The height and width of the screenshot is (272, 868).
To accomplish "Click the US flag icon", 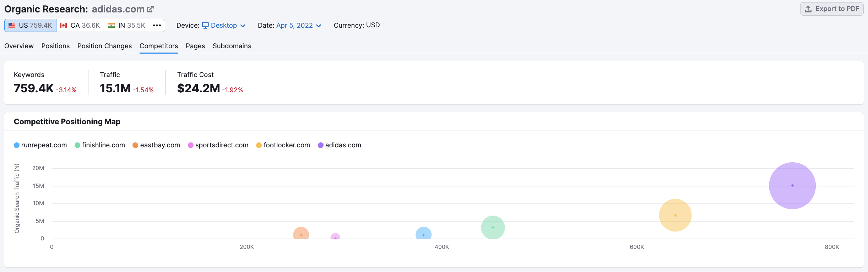I will click(12, 26).
